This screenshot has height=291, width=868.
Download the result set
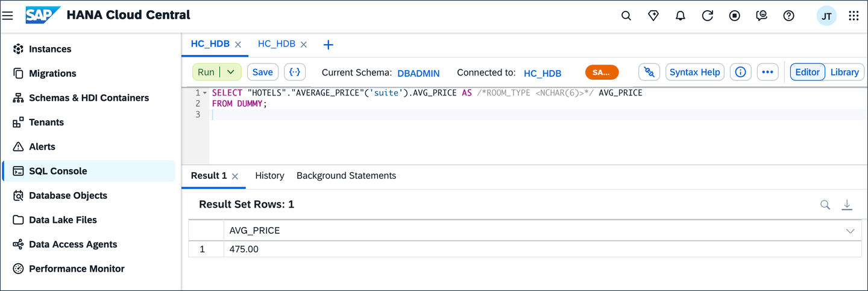pos(847,205)
